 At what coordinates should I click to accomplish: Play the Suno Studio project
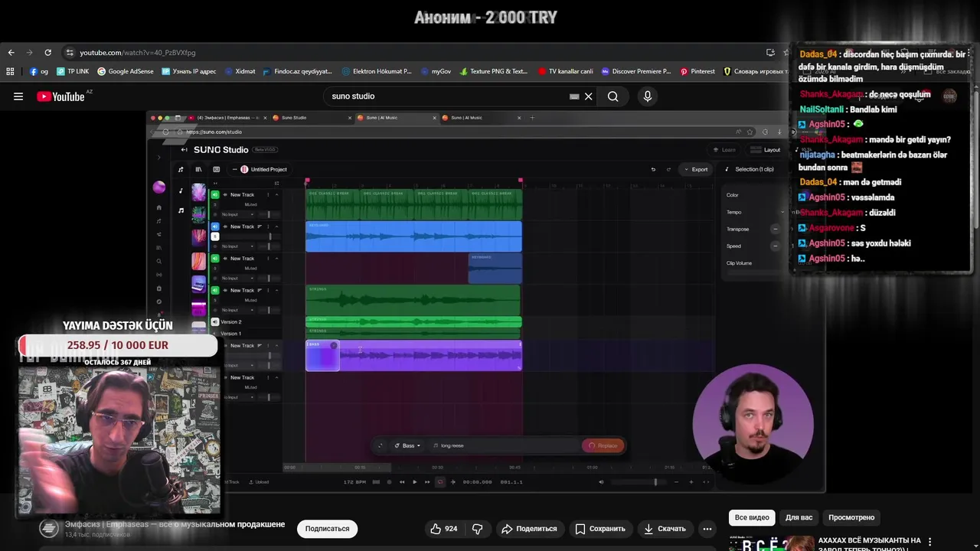[x=415, y=482]
